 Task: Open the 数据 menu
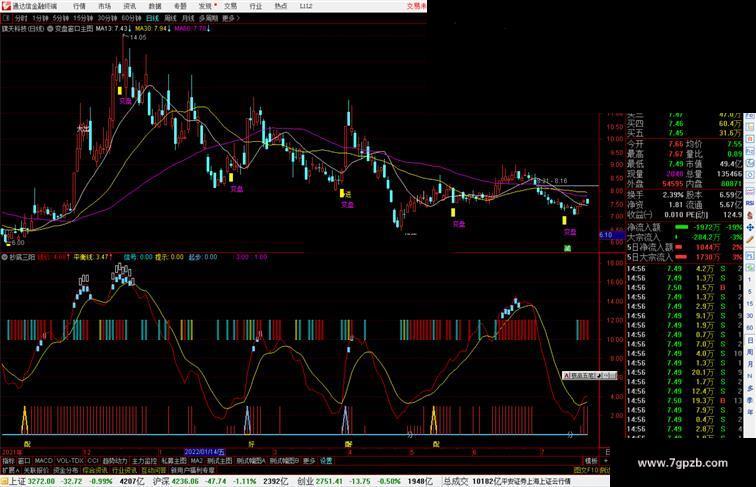(x=155, y=6)
